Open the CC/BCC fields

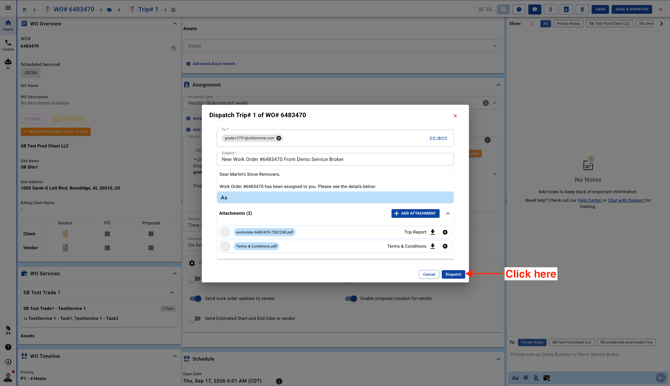[x=438, y=138]
